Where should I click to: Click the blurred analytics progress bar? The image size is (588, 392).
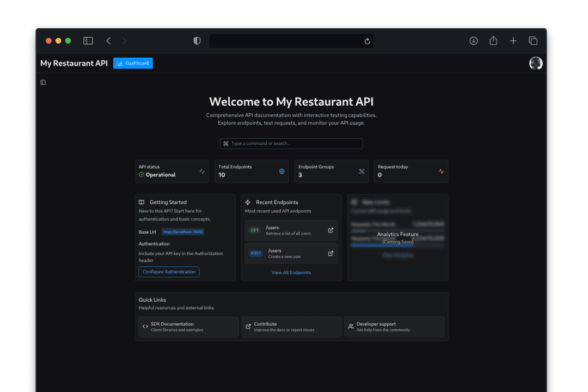coord(397,246)
